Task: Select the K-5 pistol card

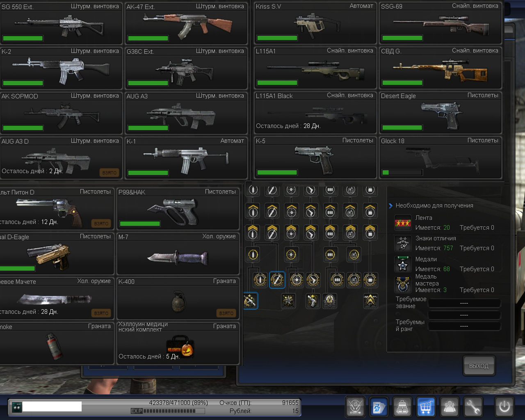Action: (x=315, y=158)
